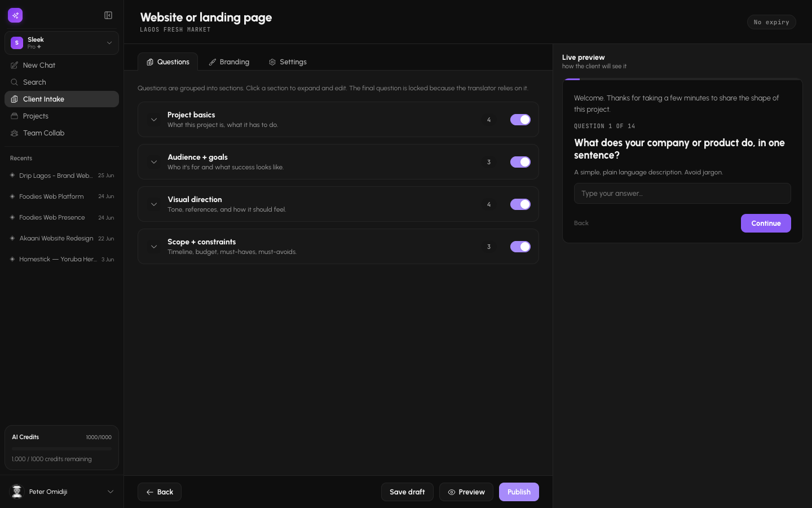Click the Settings tab gear icon
This screenshot has height=508, width=812.
coord(272,62)
